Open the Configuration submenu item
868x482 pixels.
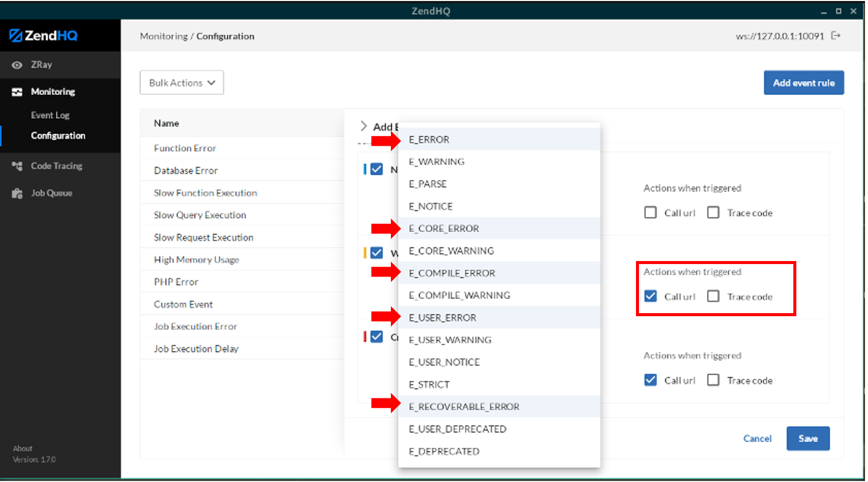pos(58,136)
